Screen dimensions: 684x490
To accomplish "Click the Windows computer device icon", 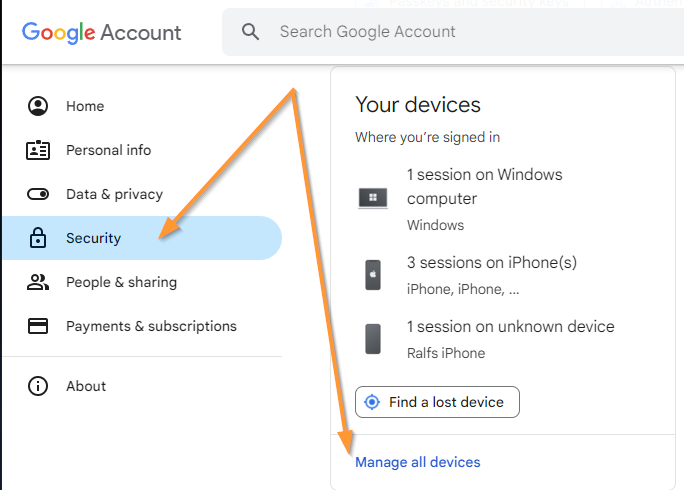I will click(x=373, y=198).
